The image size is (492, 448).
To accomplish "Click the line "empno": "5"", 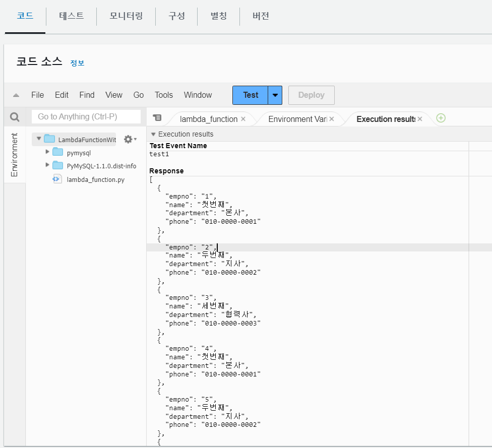I will pyautogui.click(x=191, y=400).
